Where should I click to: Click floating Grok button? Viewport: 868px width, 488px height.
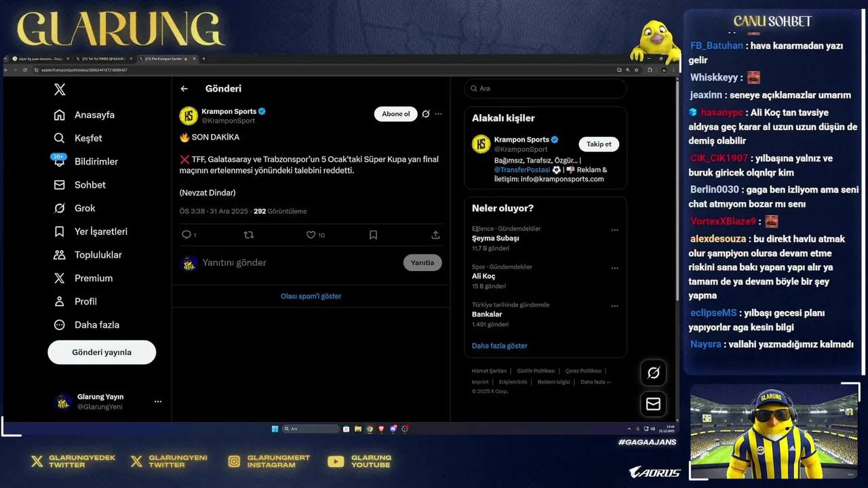pos(654,373)
